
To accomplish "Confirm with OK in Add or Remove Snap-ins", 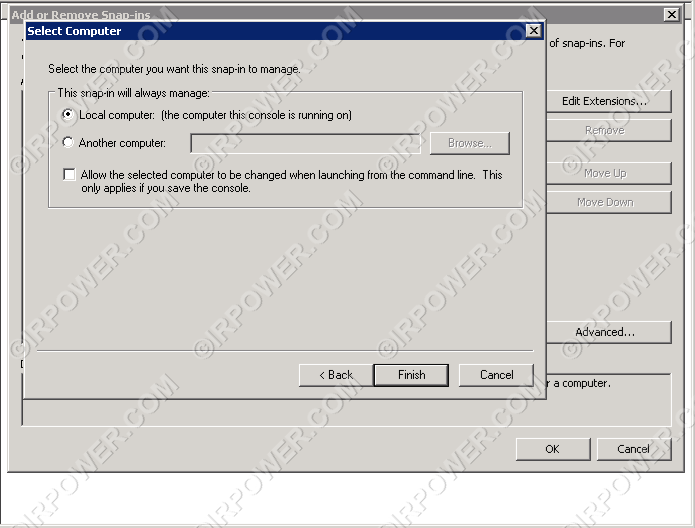I will 552,449.
